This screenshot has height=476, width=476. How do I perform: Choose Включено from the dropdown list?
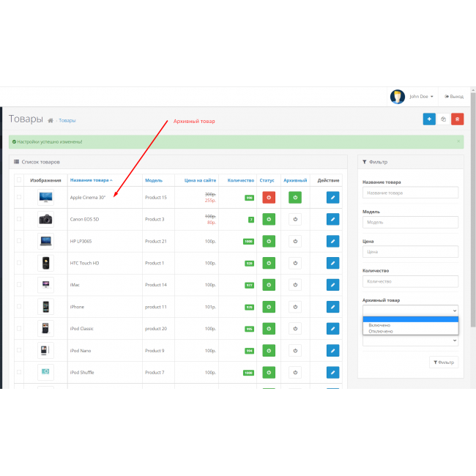pos(380,325)
